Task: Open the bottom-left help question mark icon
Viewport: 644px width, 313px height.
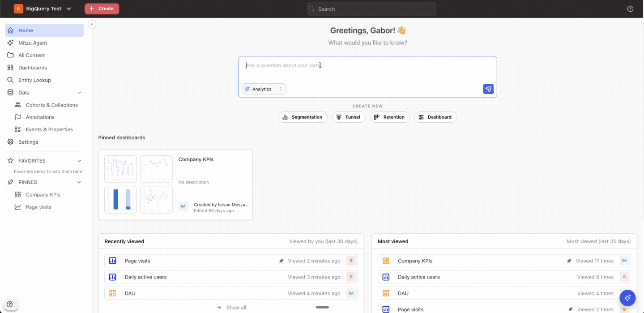Action: pyautogui.click(x=9, y=304)
